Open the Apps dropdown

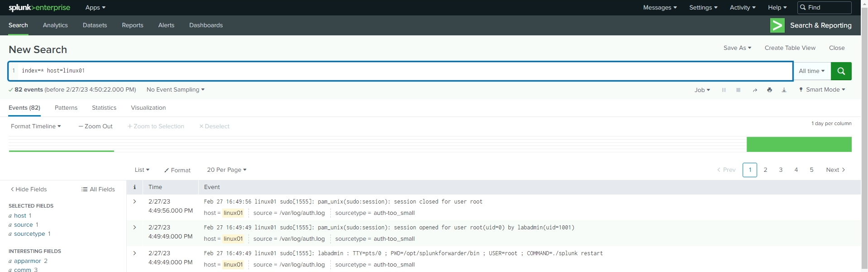[95, 8]
